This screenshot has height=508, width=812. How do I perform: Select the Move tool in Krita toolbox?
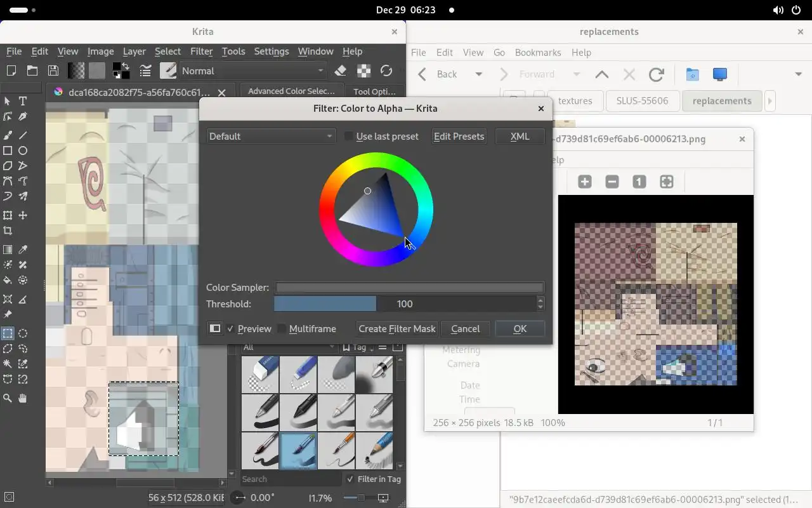[x=23, y=215]
